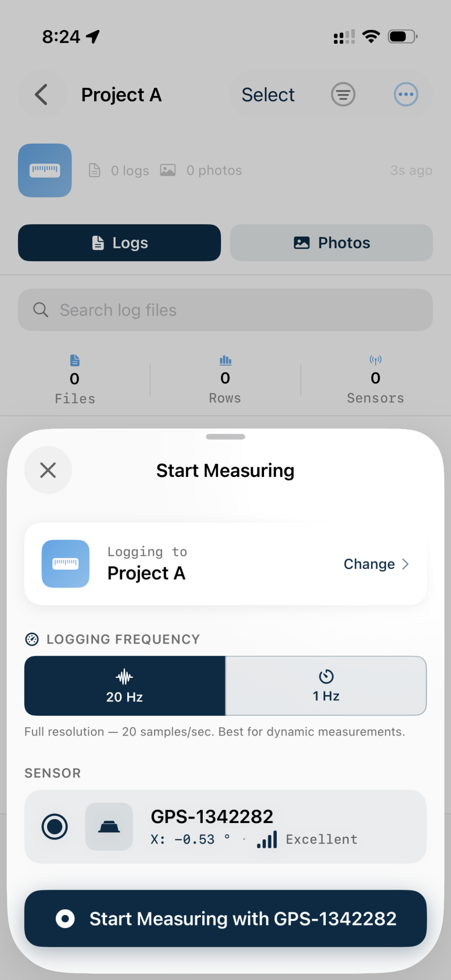
Task: Tap the back chevron next to Project A
Action: (x=41, y=95)
